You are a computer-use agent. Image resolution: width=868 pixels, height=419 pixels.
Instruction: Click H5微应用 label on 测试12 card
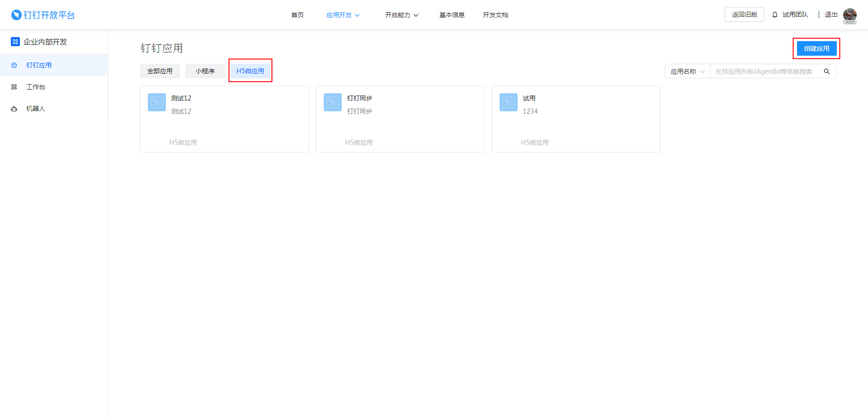coord(183,143)
